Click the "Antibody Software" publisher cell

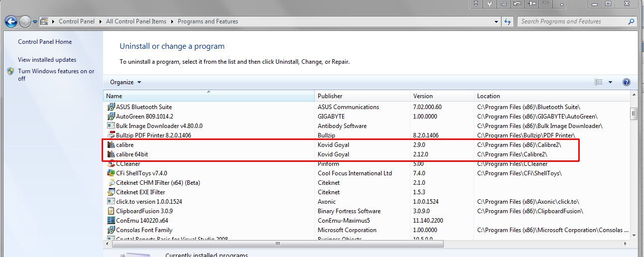click(342, 126)
